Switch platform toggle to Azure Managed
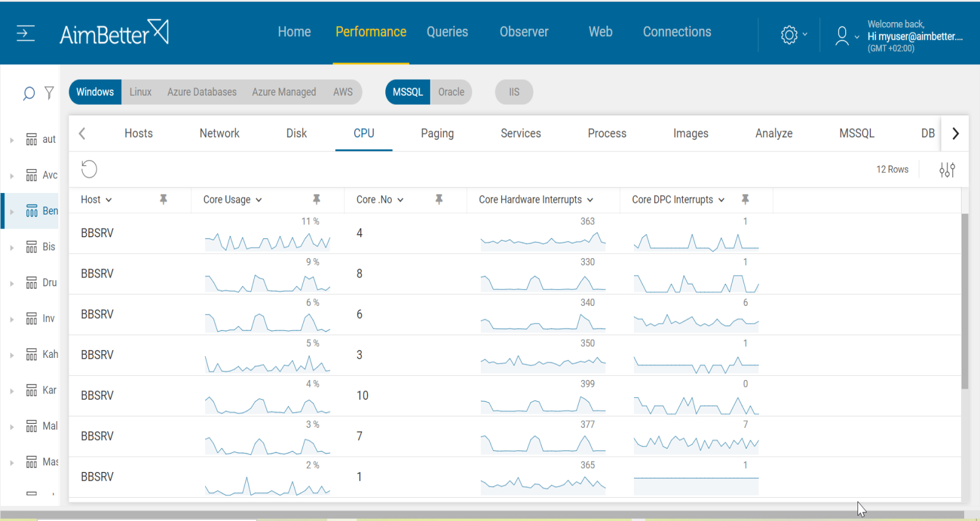Viewport: 980px width, 521px height. pos(284,92)
